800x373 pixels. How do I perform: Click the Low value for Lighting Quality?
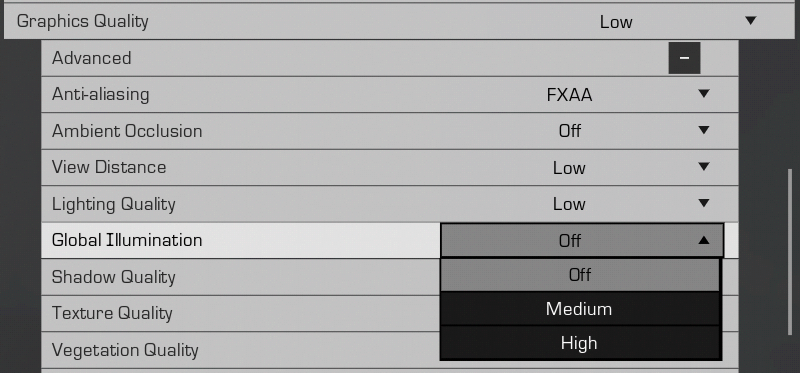(569, 204)
